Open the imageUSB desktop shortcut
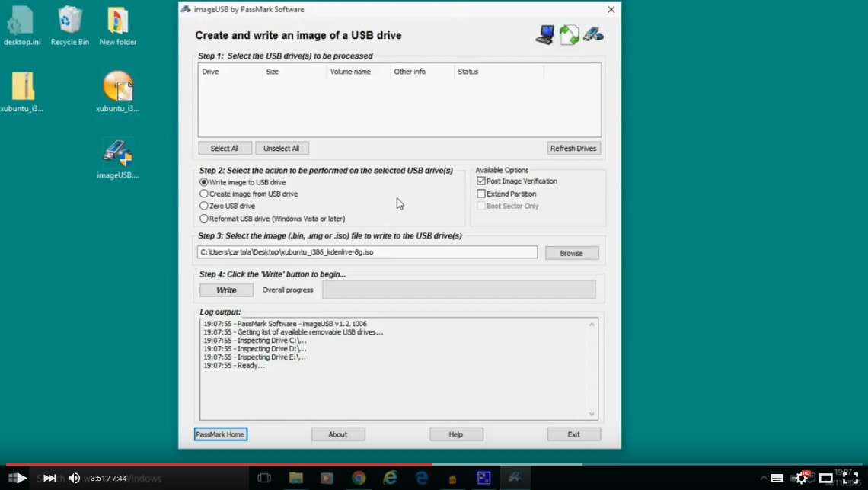The width and height of the screenshot is (868, 490). click(118, 155)
